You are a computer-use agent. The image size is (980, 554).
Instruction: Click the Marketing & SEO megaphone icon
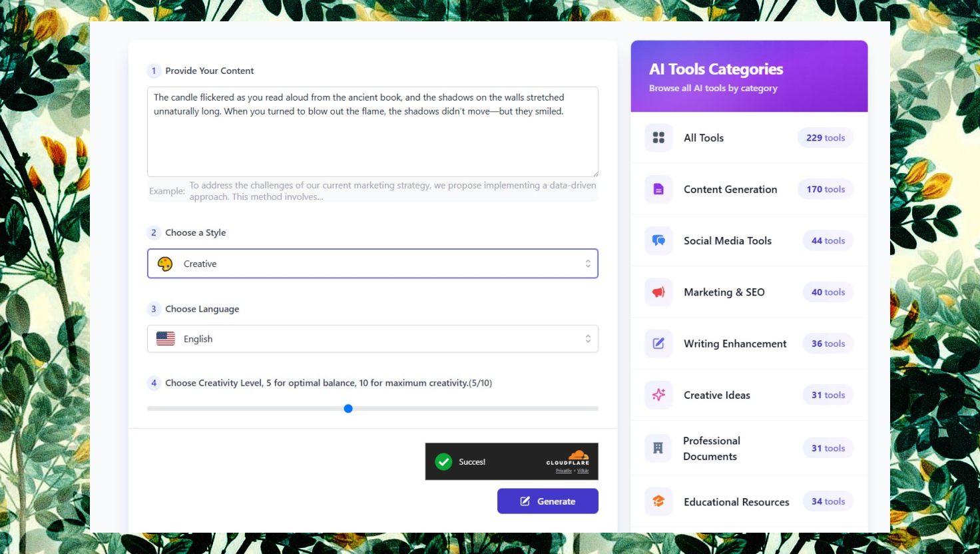click(x=658, y=292)
